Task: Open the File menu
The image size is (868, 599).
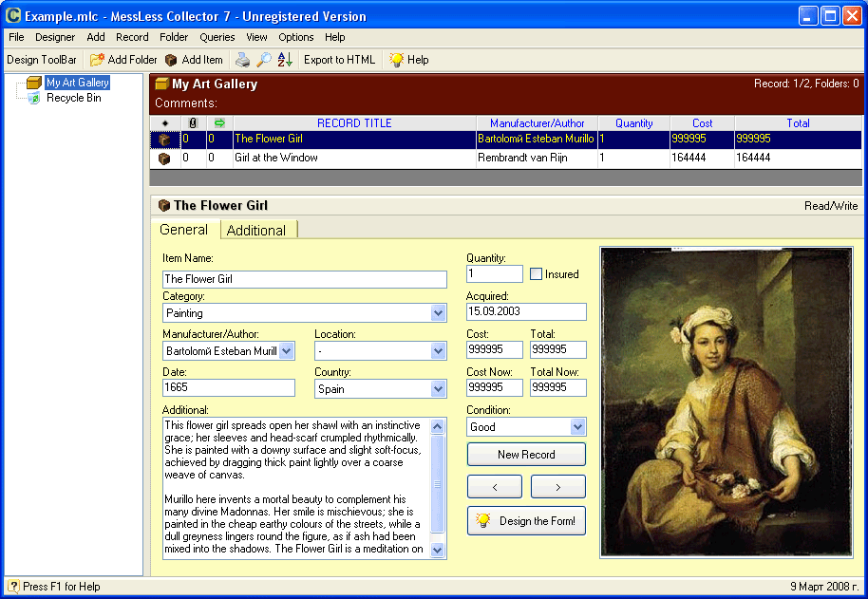Action: point(16,37)
